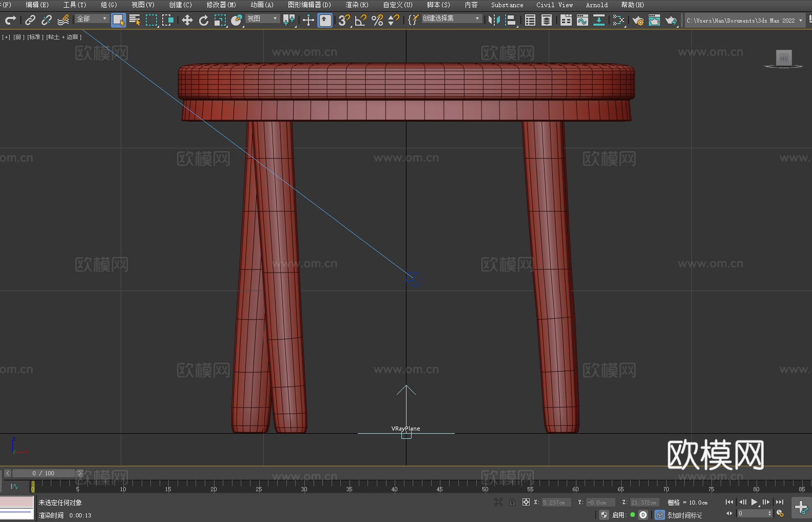This screenshot has height=522, width=812.
Task: Open project path dropdown arrow
Action: [800, 21]
